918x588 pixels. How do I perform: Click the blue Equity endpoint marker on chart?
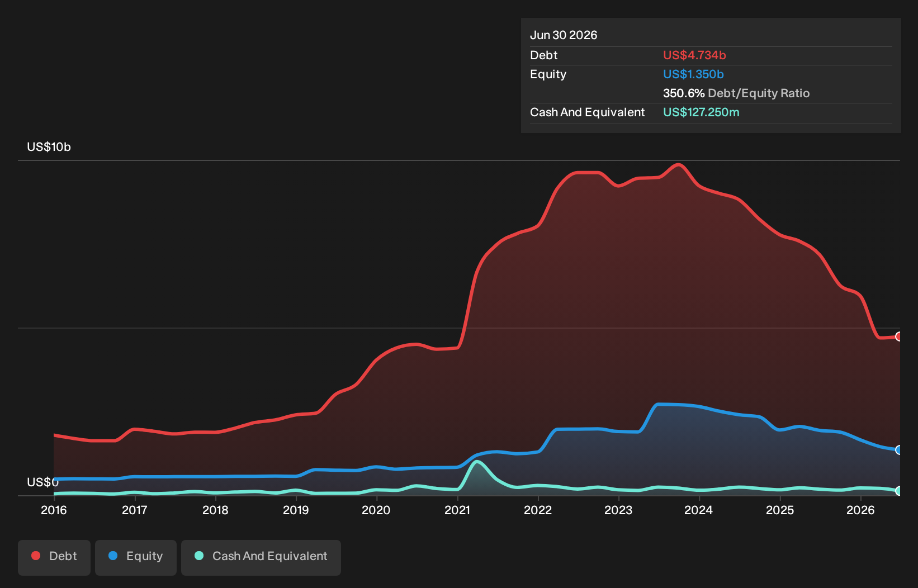click(899, 450)
